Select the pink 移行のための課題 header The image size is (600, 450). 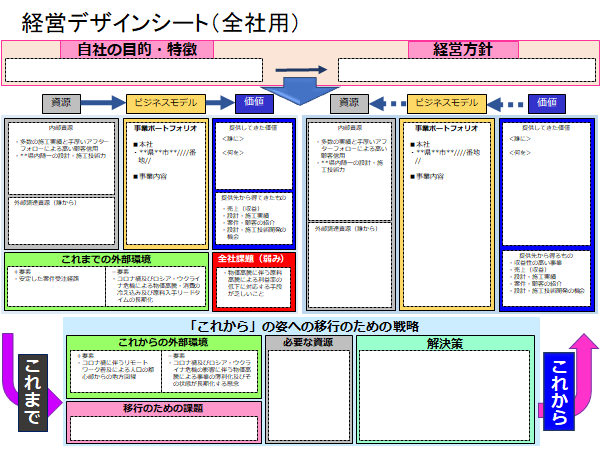(163, 408)
